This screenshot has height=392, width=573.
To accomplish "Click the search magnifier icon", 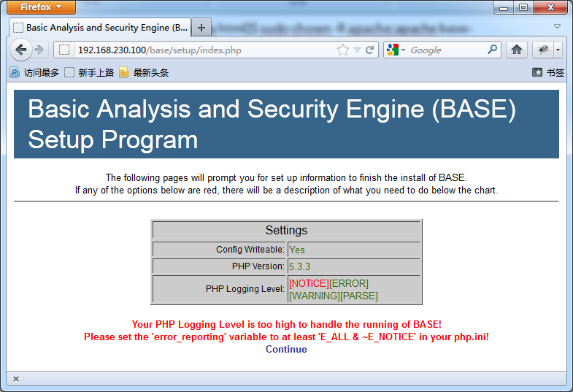I will click(492, 50).
